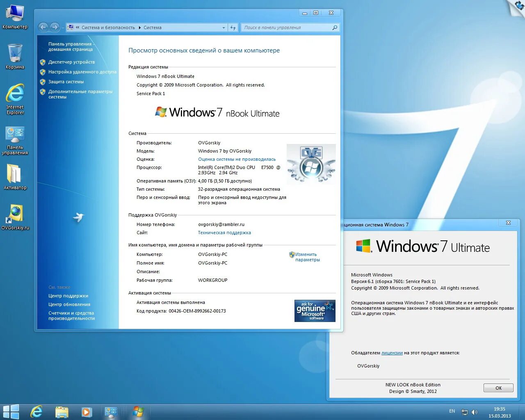Image resolution: width=525 pixels, height=420 pixels.
Task: Select the Control Panel taskbar icon
Action: [111, 412]
